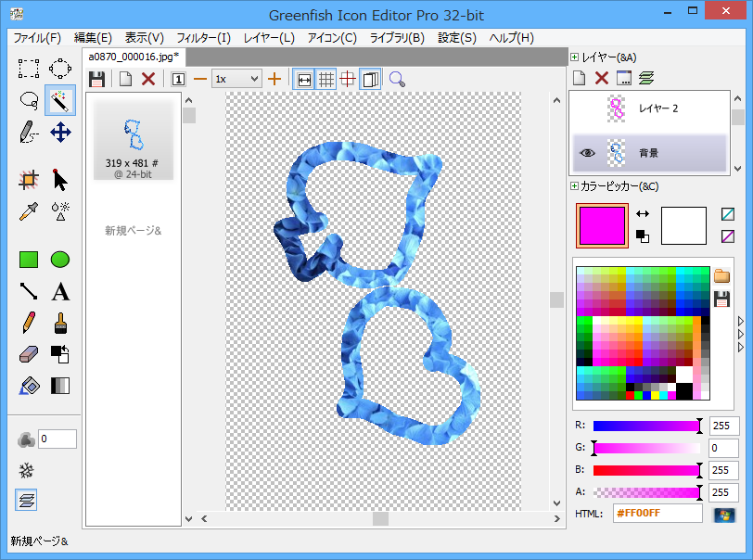Viewport: 753px width, 560px height.
Task: Select the Rectangle Select tool
Action: [x=29, y=68]
